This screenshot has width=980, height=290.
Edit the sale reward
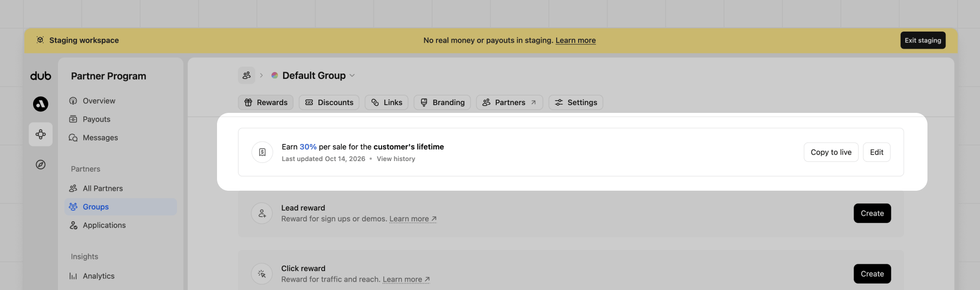(x=876, y=152)
